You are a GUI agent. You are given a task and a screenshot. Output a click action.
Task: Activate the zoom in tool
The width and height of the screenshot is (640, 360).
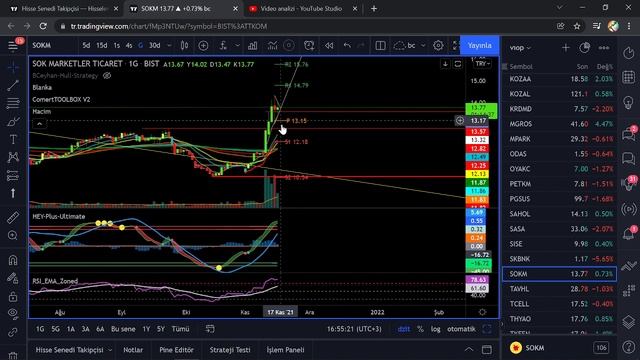point(13,236)
